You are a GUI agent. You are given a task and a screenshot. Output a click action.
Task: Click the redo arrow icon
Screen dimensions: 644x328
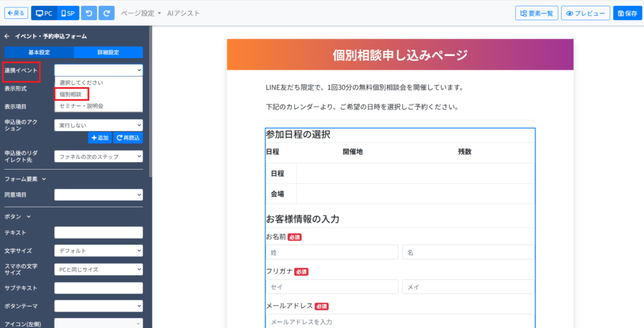coord(107,13)
